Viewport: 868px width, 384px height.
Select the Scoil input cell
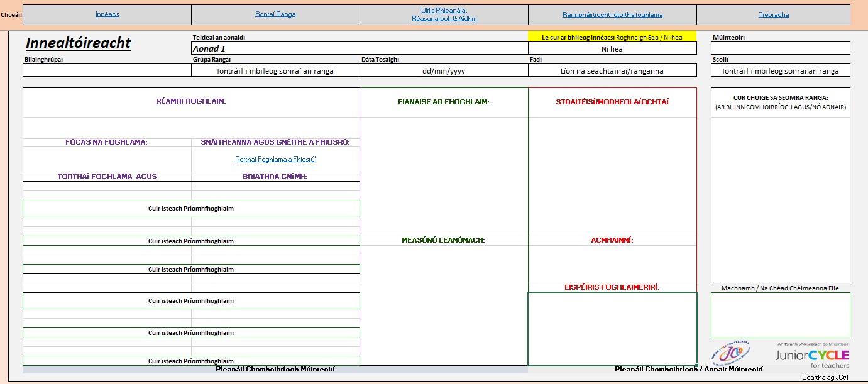coord(781,70)
